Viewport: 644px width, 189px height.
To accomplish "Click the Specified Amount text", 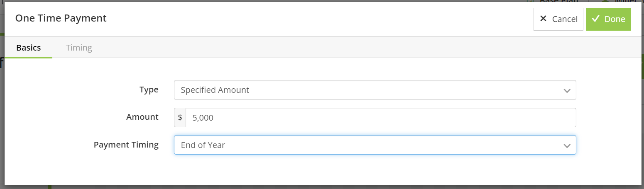I will pos(215,90).
